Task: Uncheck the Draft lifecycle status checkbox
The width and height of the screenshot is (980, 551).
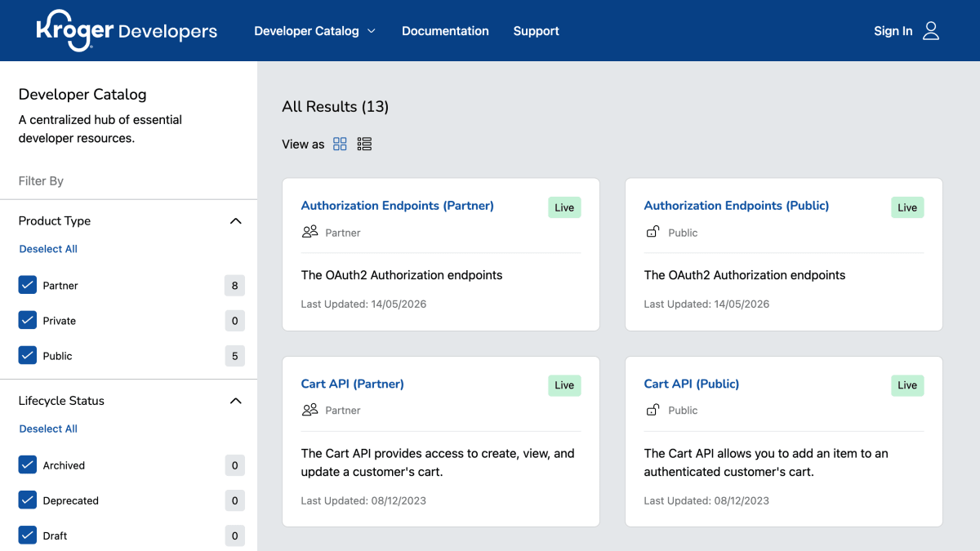Action: point(28,535)
